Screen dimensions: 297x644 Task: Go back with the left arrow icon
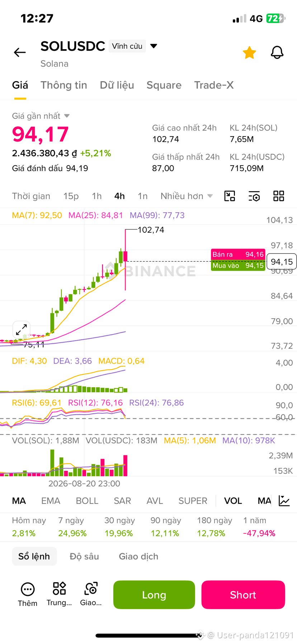20,52
